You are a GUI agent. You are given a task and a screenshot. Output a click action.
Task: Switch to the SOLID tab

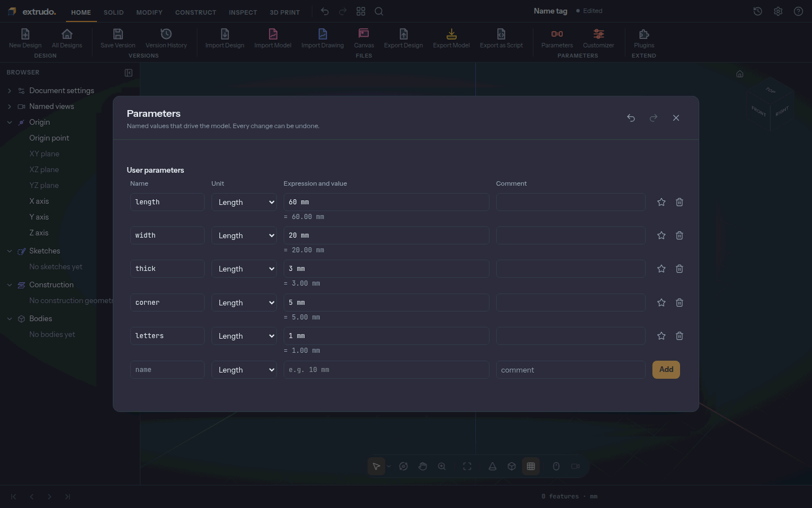[113, 12]
